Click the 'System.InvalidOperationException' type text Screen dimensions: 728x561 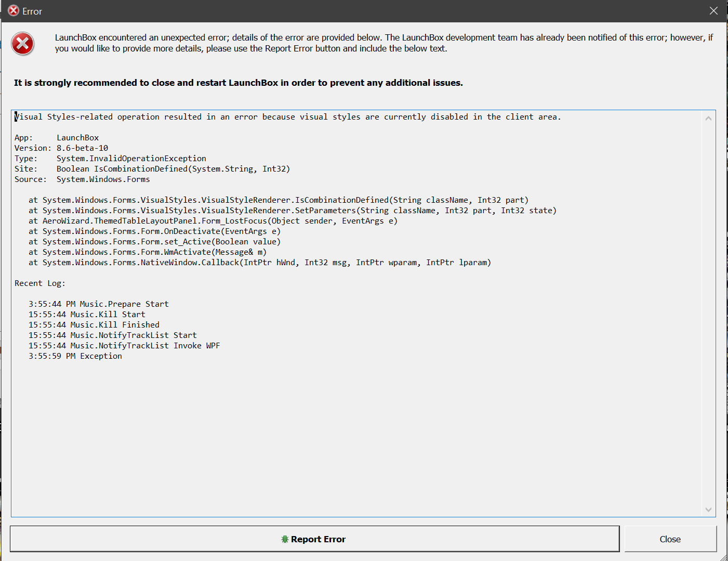pos(131,159)
